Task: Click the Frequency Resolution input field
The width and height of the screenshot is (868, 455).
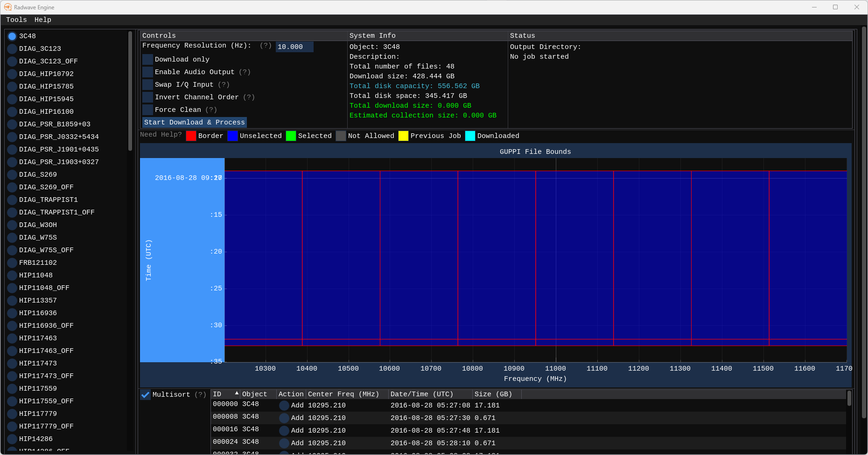Action: pyautogui.click(x=294, y=47)
